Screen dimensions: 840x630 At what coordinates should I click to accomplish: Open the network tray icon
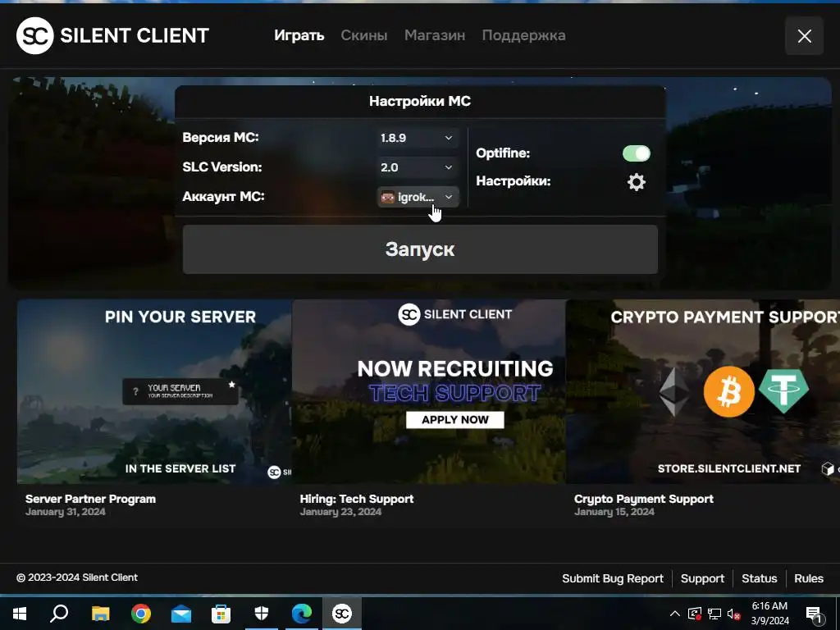(x=714, y=614)
